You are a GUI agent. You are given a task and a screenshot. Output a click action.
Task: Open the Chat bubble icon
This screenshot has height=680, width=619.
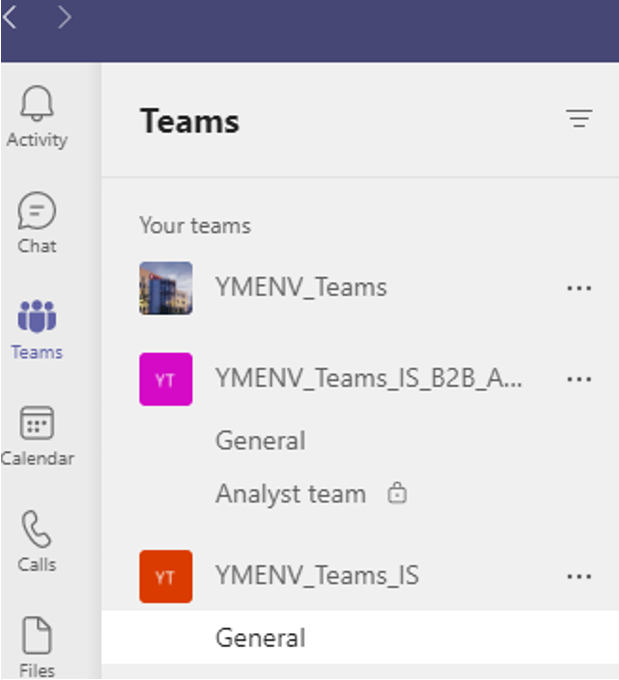click(37, 211)
